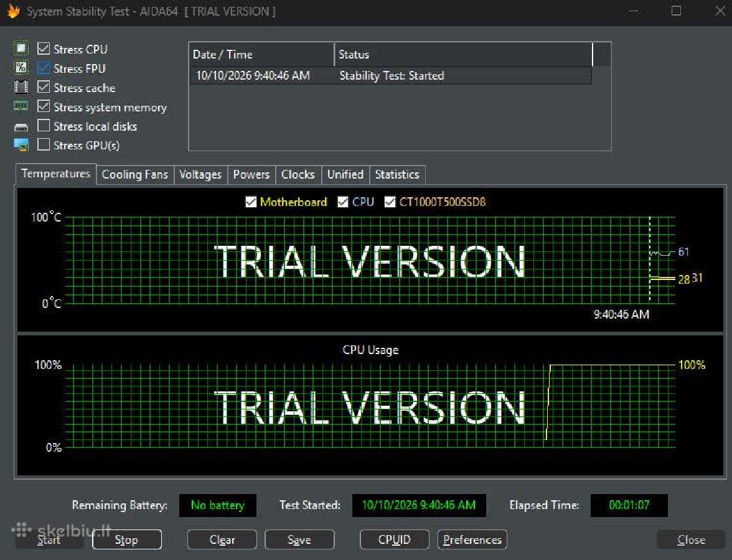The height and width of the screenshot is (560, 732).
Task: Click the Status column header
Action: (x=464, y=55)
